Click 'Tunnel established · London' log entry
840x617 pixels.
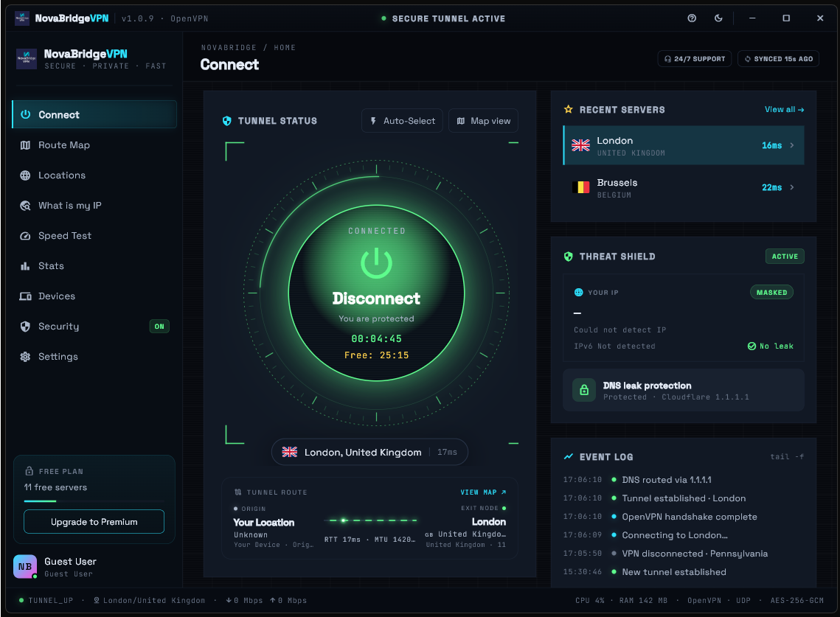click(684, 498)
